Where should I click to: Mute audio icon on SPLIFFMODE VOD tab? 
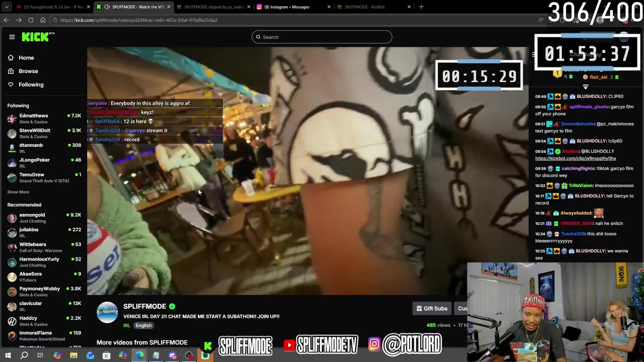[107, 7]
